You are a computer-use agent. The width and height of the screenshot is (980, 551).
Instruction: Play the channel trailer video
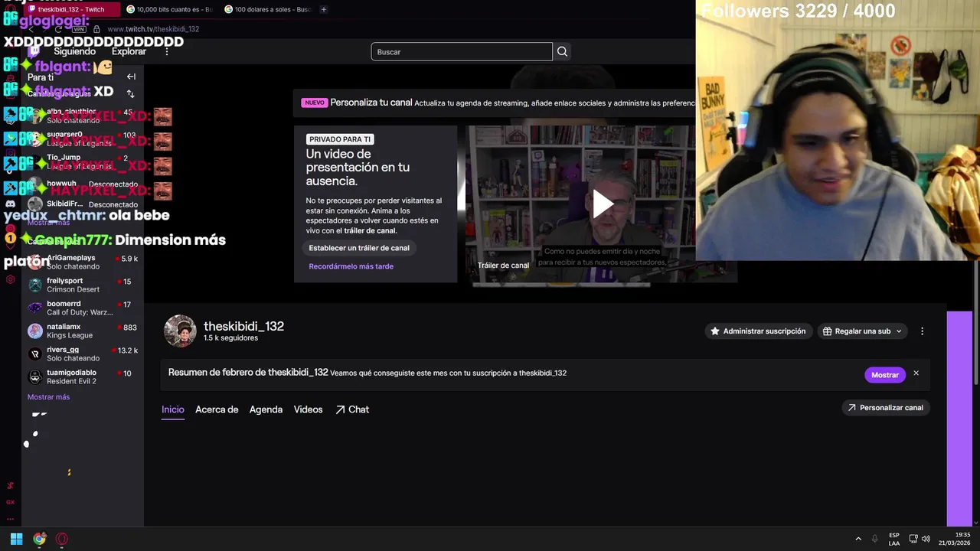[602, 204]
